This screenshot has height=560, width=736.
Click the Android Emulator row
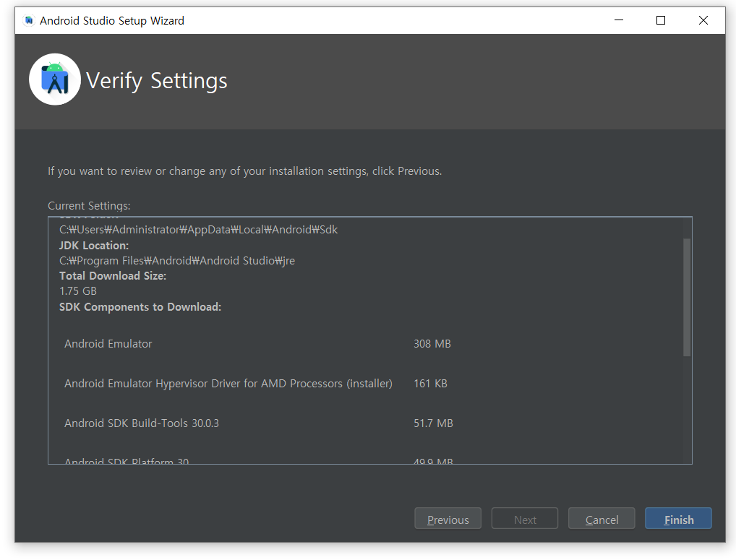coord(257,344)
